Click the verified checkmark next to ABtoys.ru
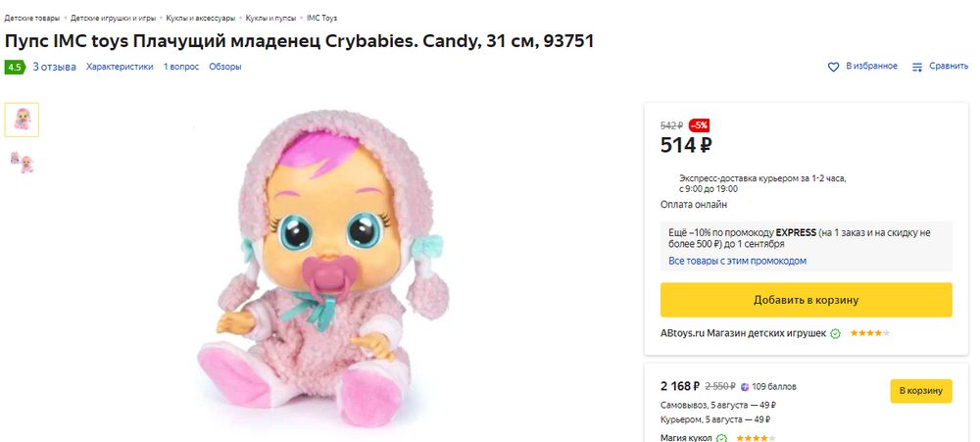This screenshot has height=442, width=980. coord(835,333)
